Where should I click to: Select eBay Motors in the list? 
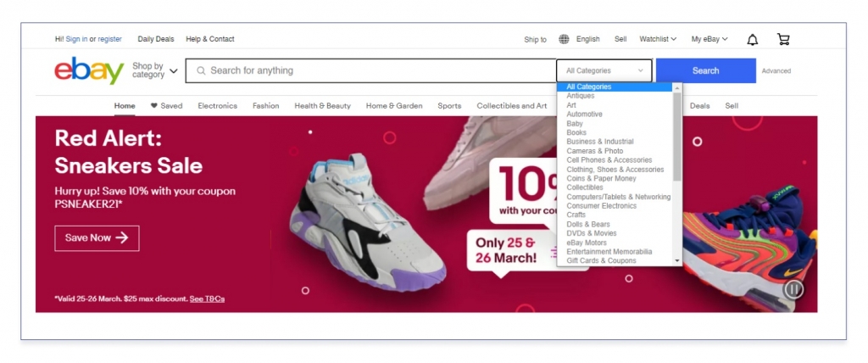point(587,243)
